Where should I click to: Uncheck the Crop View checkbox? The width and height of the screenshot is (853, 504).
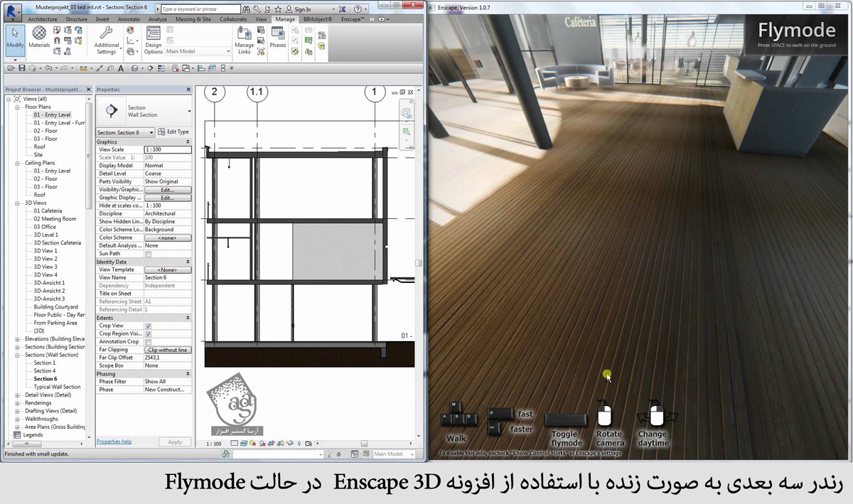148,326
